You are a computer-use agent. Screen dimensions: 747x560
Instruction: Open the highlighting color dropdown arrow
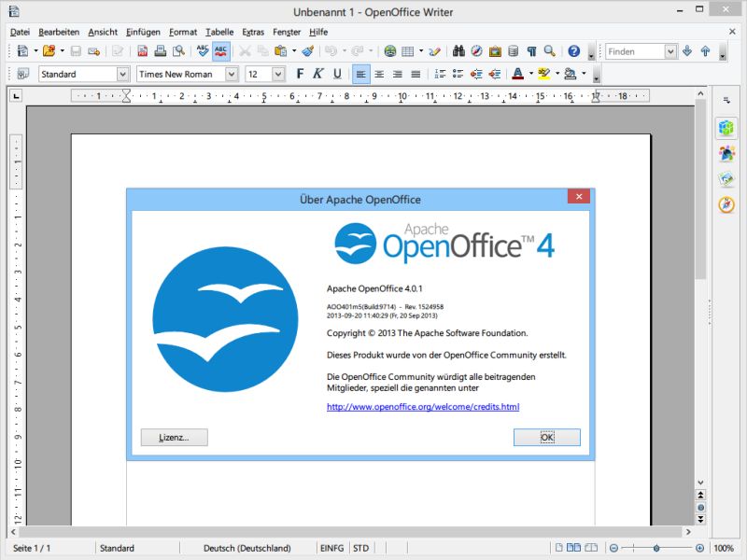(x=557, y=74)
